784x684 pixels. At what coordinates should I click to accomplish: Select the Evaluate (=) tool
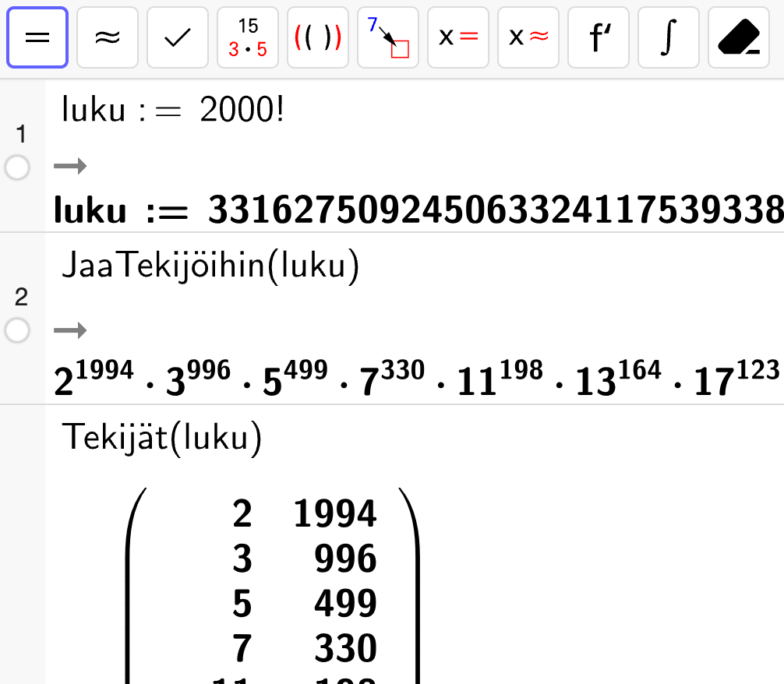click(x=37, y=37)
